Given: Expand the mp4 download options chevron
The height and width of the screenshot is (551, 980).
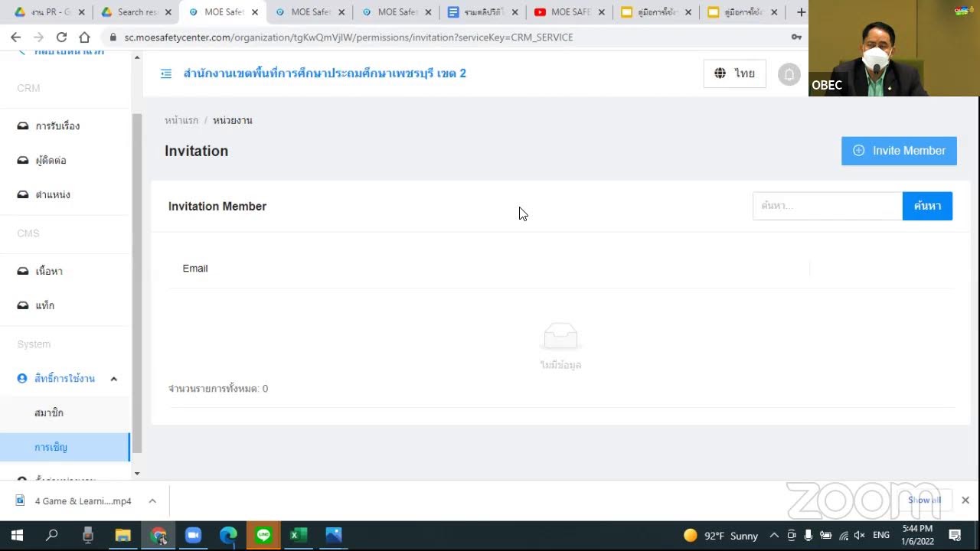Looking at the screenshot, I should 152,501.
